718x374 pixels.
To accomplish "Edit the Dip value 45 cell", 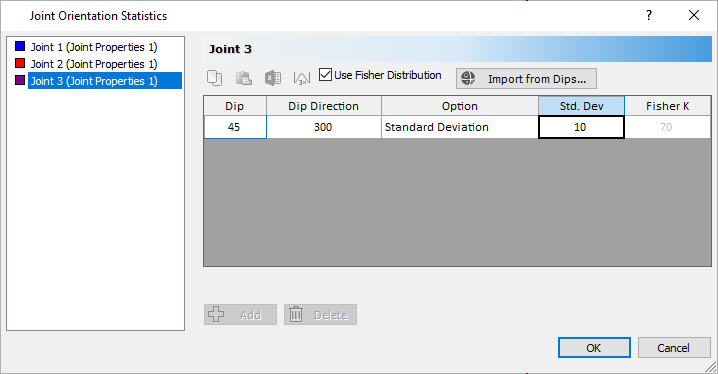I will 235,127.
